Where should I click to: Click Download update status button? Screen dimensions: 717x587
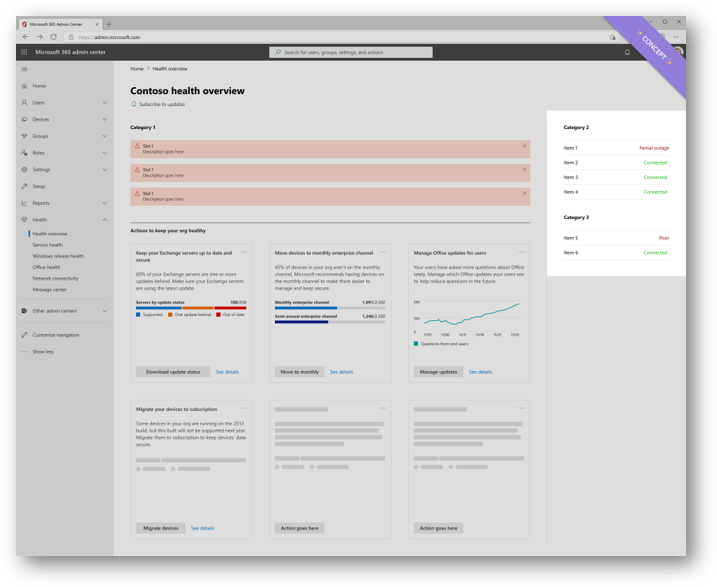(173, 372)
